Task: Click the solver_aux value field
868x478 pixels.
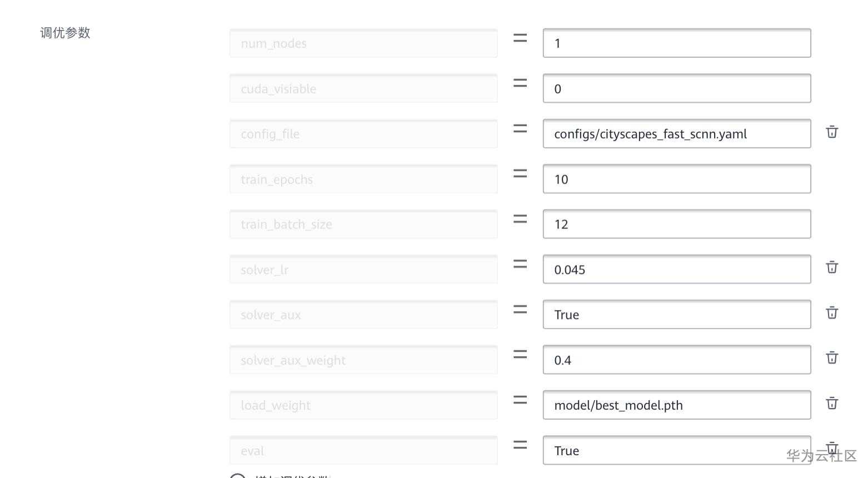Action: tap(676, 315)
